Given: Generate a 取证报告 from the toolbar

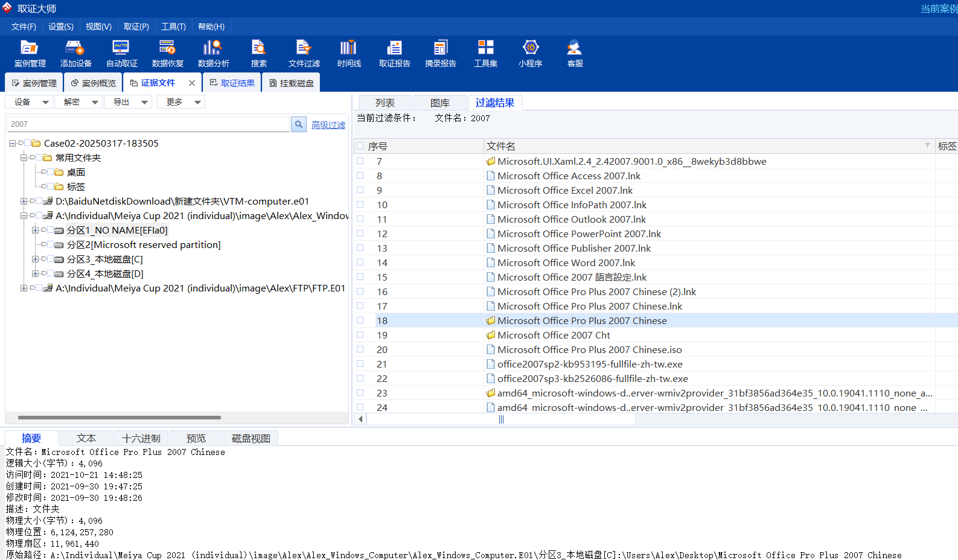Looking at the screenshot, I should coord(394,53).
